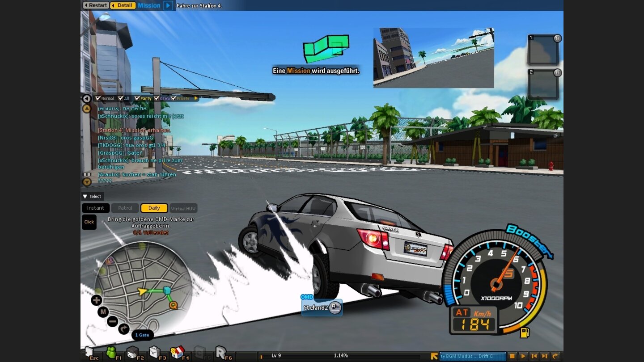The height and width of the screenshot is (362, 644).
Task: Zoom out minimap with minus button
Action: [113, 321]
